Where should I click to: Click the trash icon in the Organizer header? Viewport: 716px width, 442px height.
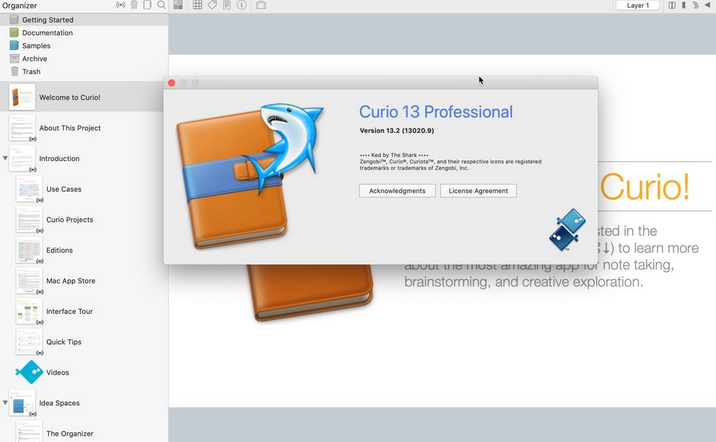point(134,5)
